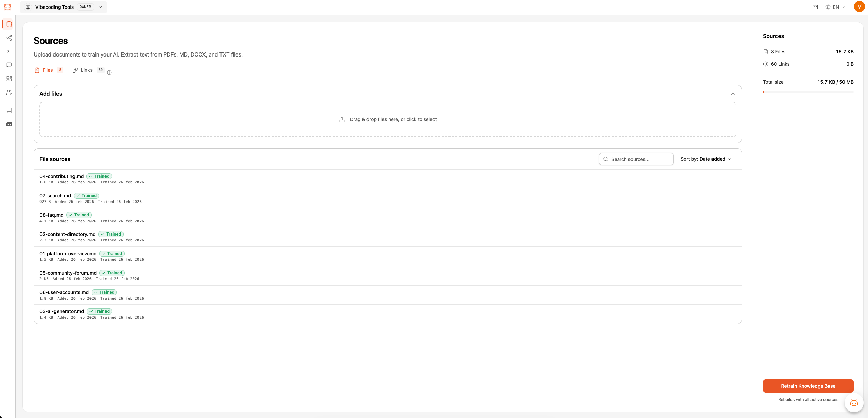Click the globe icon beside Vibecoding Tools
The image size is (868, 418).
(28, 7)
